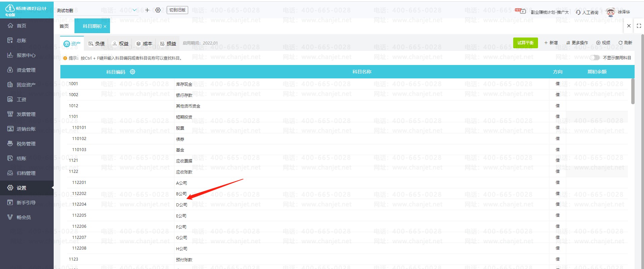Image resolution: width=644 pixels, height=269 pixels.
Task: Click the 方向 column header
Action: 558,72
